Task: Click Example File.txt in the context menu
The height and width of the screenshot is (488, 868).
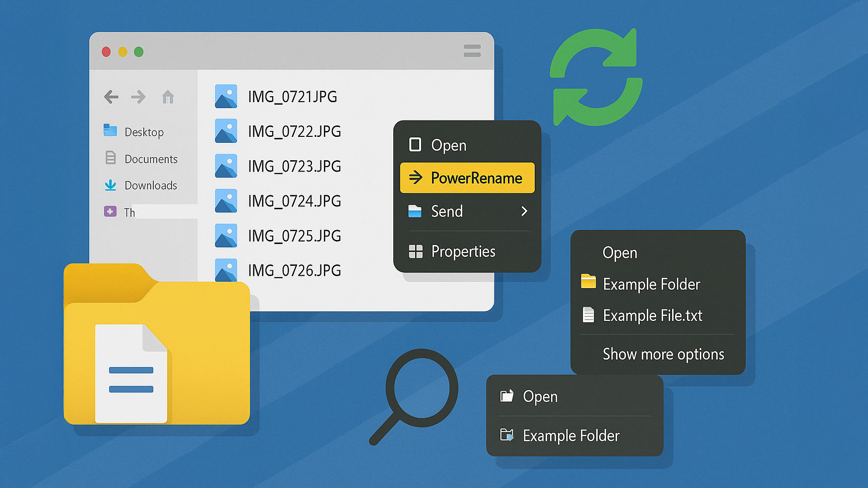Action: pyautogui.click(x=652, y=315)
